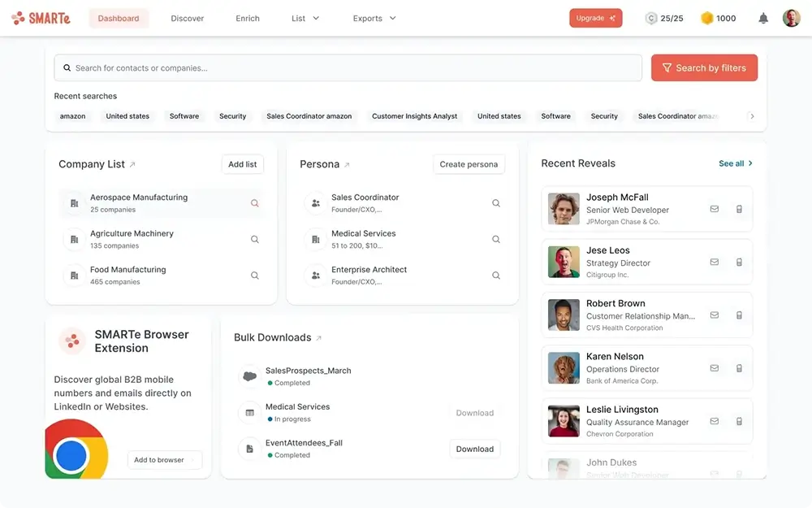Open Jese Leos's profile photo
The width and height of the screenshot is (812, 508).
point(564,262)
